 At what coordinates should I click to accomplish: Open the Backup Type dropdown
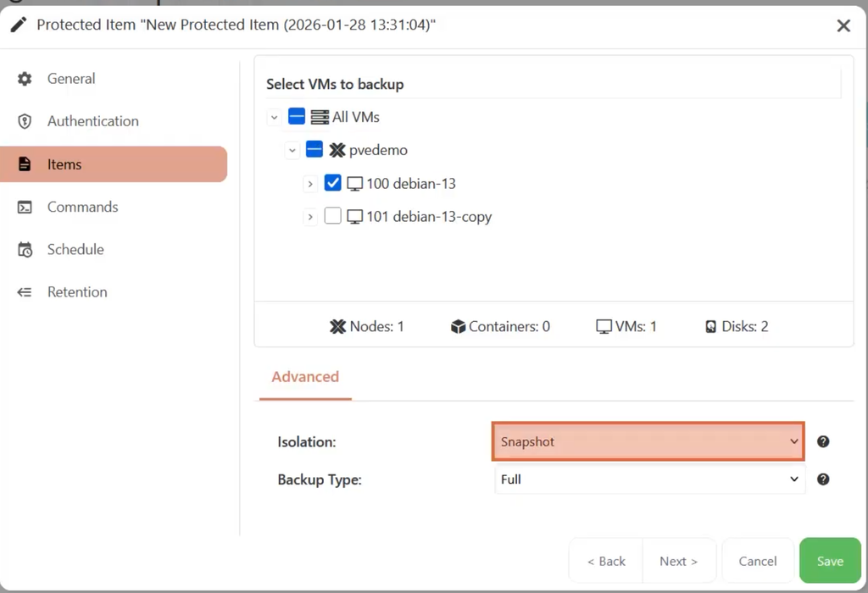point(650,479)
